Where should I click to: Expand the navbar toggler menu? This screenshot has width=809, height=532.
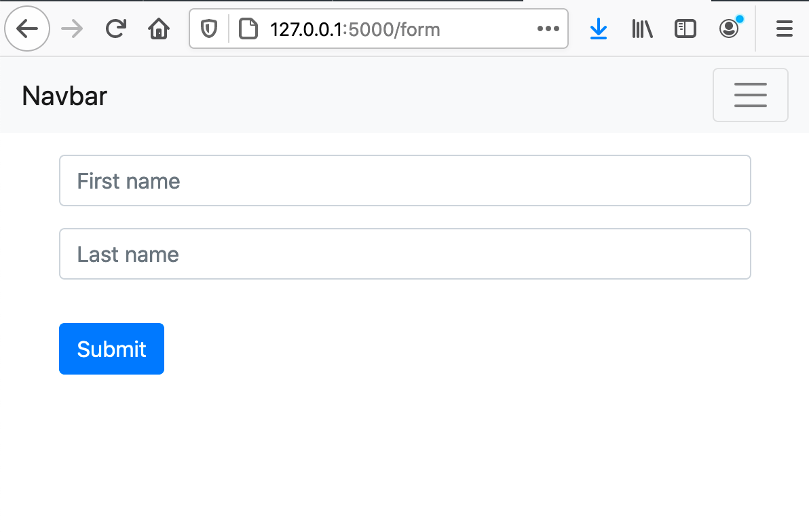pos(750,95)
